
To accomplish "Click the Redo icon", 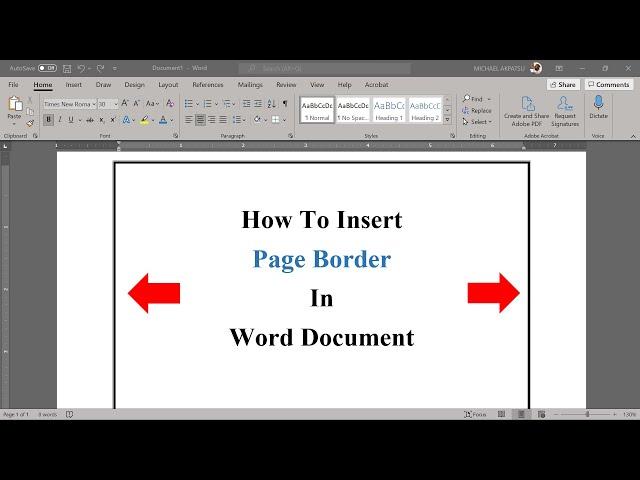I will (x=100, y=69).
